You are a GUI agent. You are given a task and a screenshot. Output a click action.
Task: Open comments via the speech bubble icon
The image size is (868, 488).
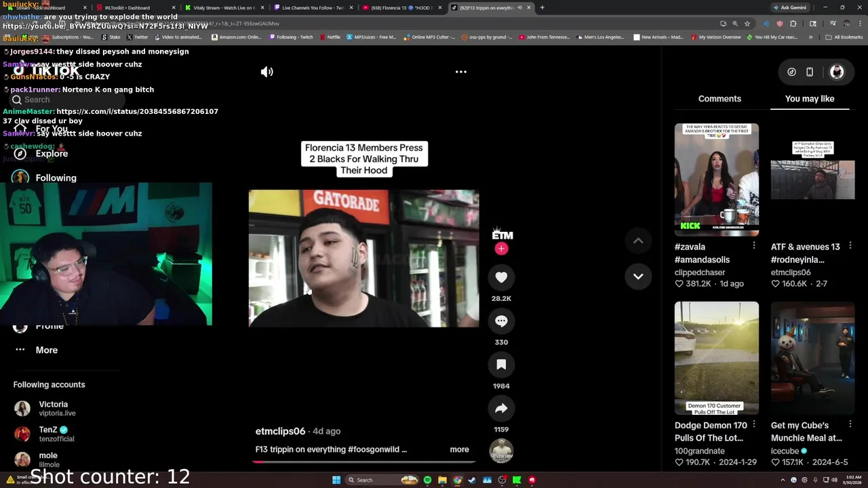tap(501, 321)
